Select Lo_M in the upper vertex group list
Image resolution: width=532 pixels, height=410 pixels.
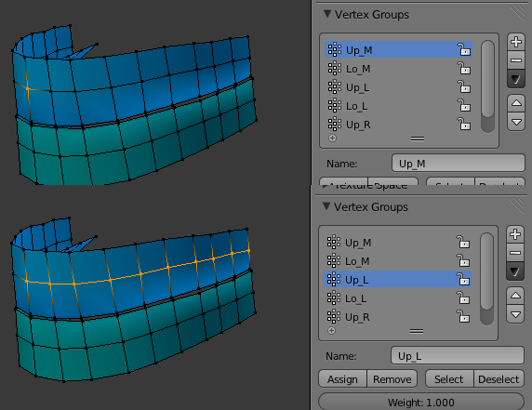[x=398, y=69]
